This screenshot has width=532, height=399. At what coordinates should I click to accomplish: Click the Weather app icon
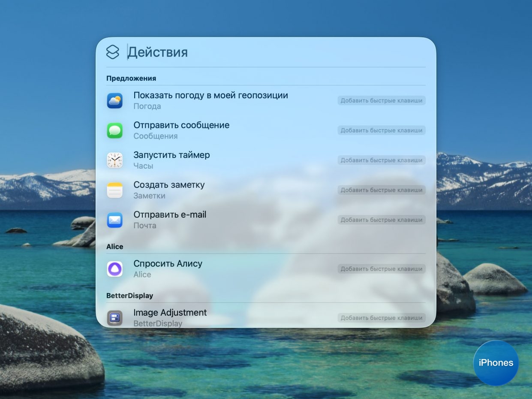click(x=114, y=101)
